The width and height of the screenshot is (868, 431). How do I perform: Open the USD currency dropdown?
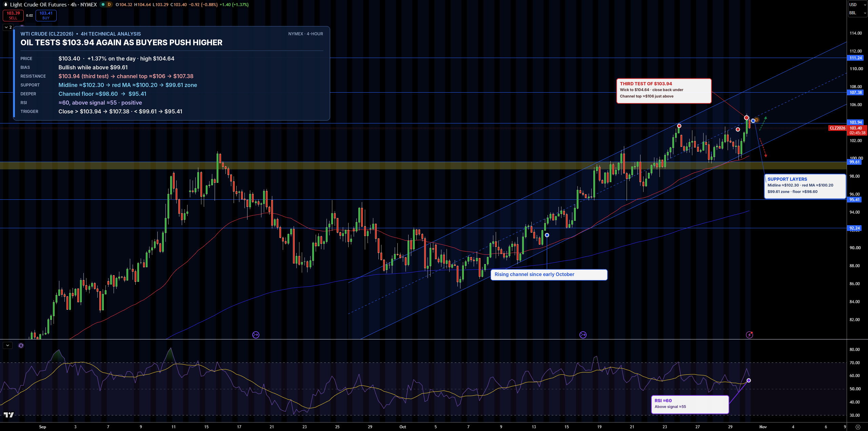pyautogui.click(x=857, y=5)
